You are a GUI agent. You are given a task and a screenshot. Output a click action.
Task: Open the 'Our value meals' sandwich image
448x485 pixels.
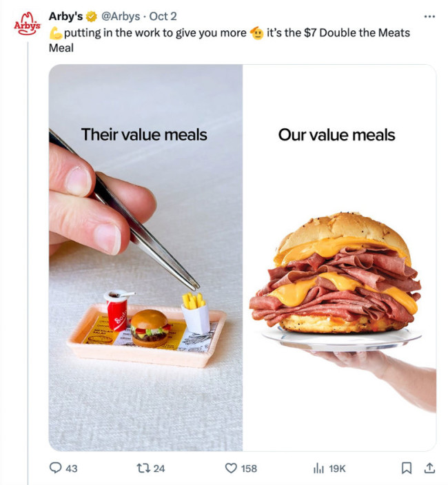(x=339, y=258)
